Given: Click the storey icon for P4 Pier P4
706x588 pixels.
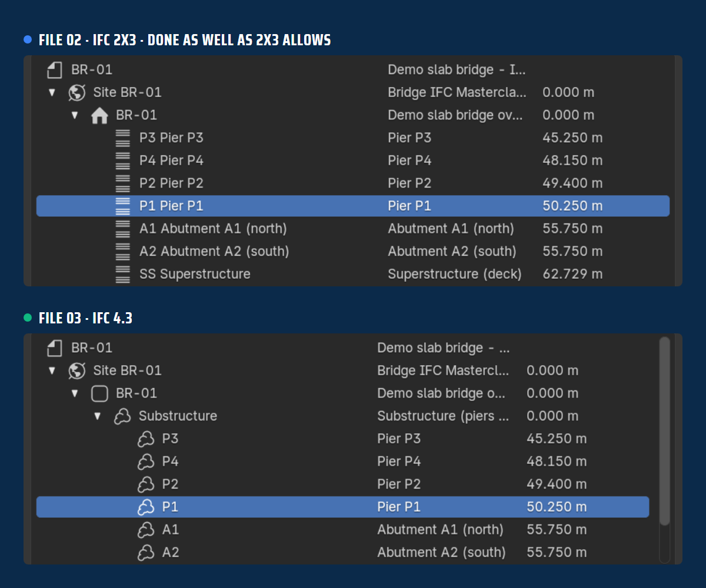Looking at the screenshot, I should (122, 161).
